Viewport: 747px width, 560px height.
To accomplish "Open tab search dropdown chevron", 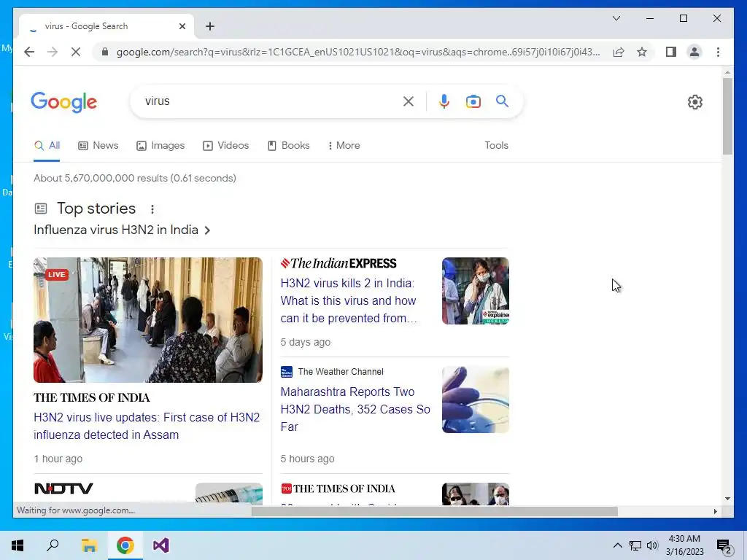I will 616,18.
